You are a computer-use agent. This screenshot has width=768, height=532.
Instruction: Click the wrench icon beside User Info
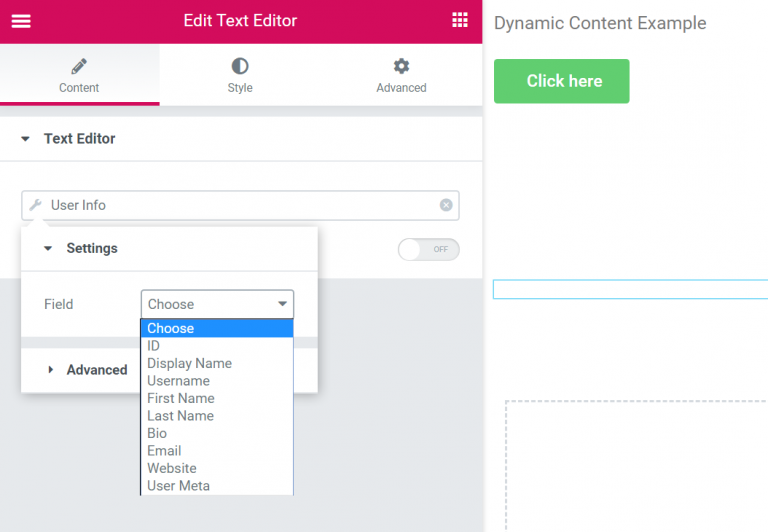tap(35, 205)
